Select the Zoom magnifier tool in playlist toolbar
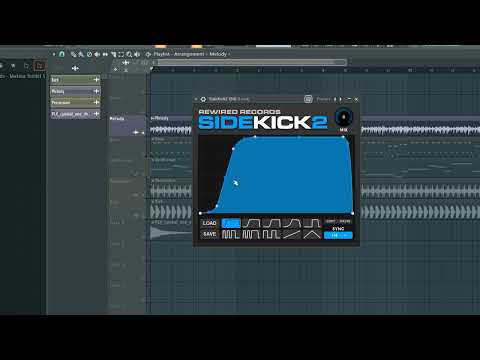The width and height of the screenshot is (480, 360). 129,54
